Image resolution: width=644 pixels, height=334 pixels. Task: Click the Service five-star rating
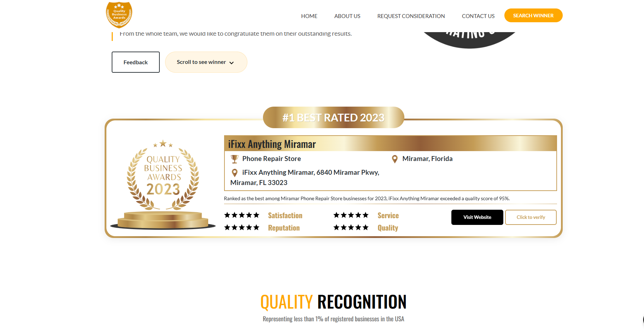click(x=351, y=215)
